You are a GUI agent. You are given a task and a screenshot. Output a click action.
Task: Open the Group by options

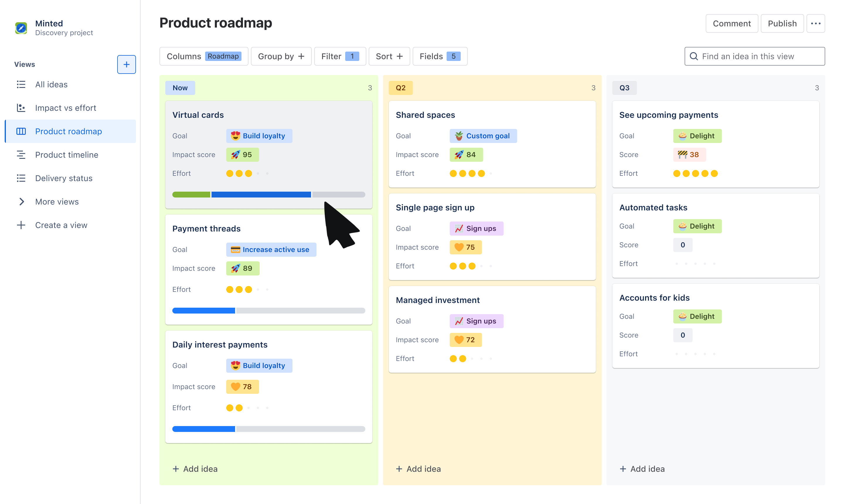(x=281, y=56)
